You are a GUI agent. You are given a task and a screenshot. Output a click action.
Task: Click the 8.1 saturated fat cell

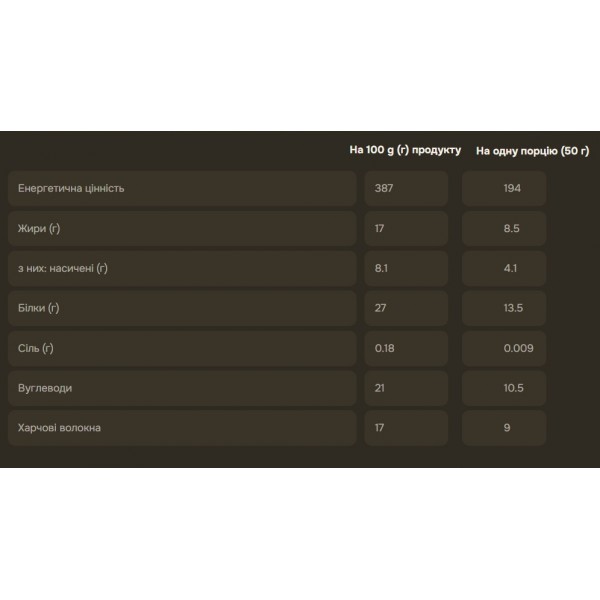tap(406, 268)
